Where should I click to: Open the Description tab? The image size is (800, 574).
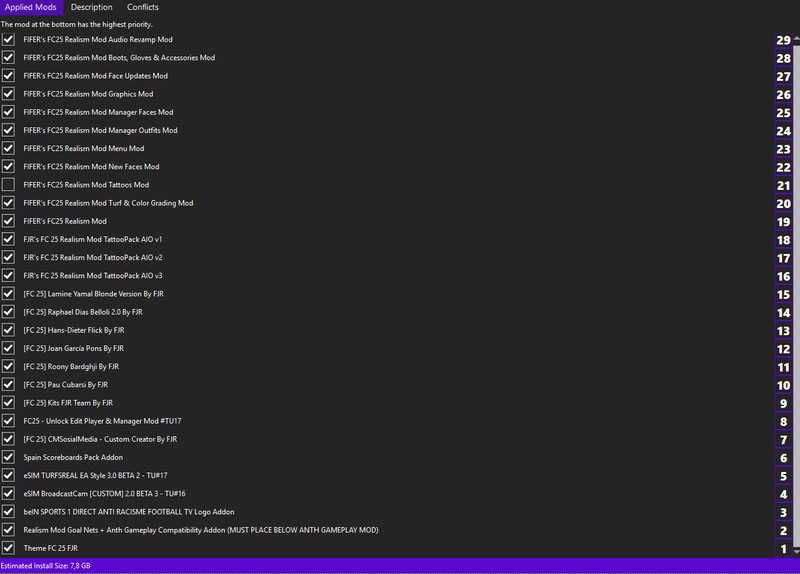[91, 7]
